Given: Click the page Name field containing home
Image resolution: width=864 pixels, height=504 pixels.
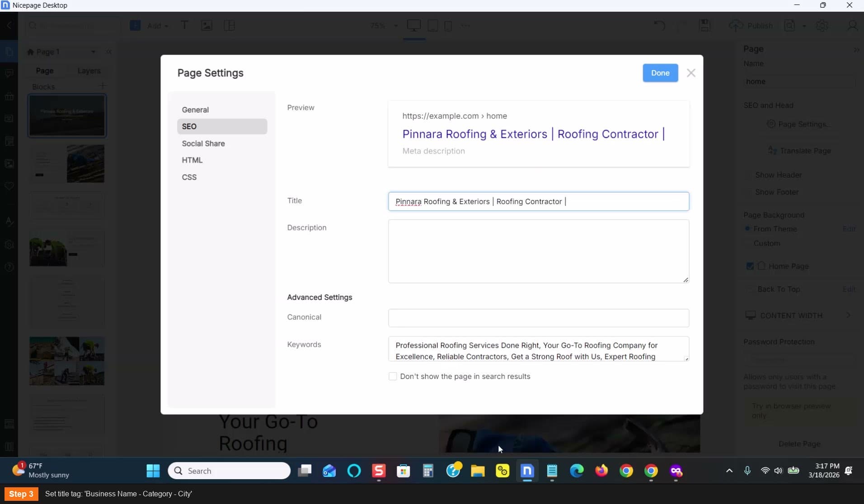Looking at the screenshot, I should 799,82.
